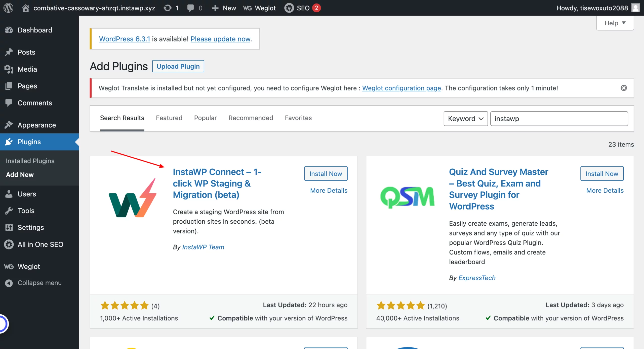
Task: Select the All in One SEO sidebar icon
Action: pyautogui.click(x=9, y=244)
